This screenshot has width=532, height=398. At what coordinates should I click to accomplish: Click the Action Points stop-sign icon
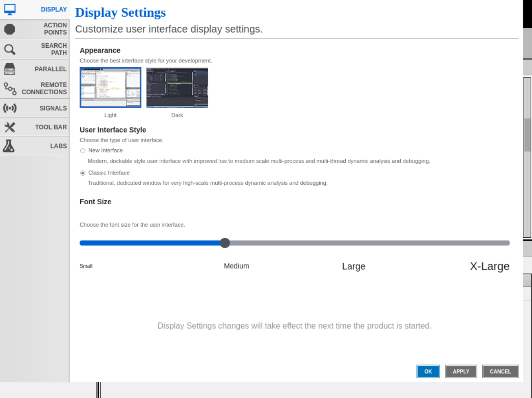pos(10,29)
